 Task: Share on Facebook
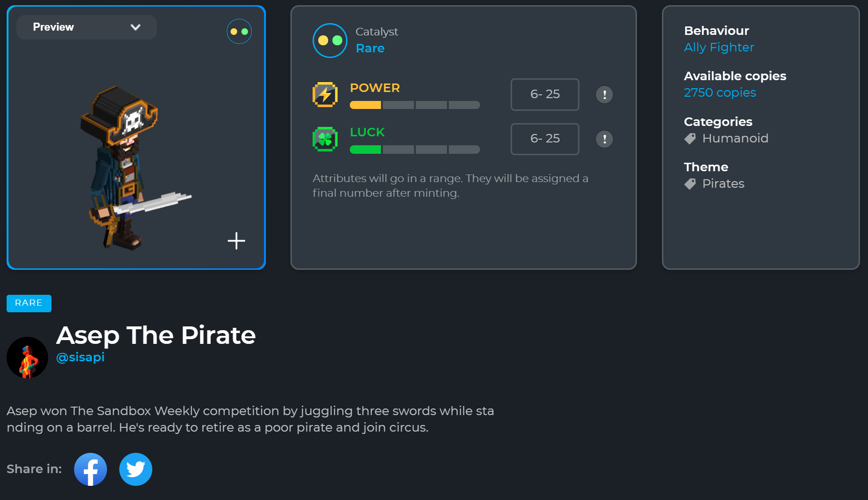coord(91,469)
